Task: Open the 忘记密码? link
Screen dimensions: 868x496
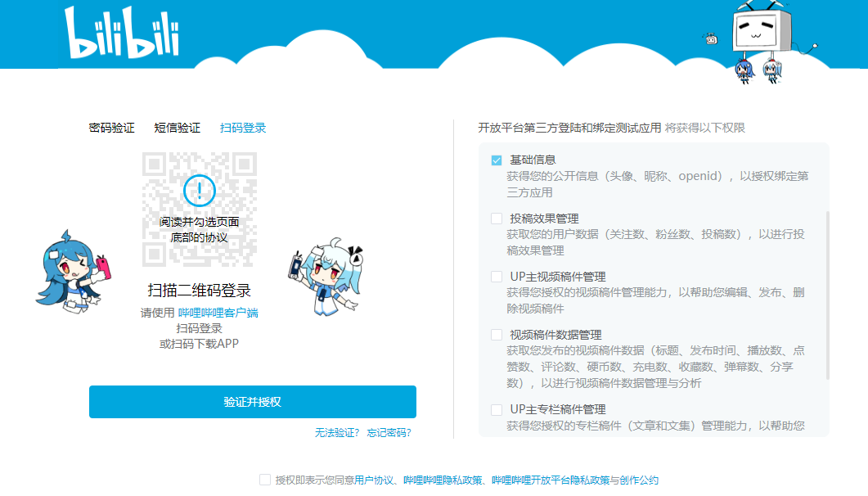Action: click(x=389, y=433)
